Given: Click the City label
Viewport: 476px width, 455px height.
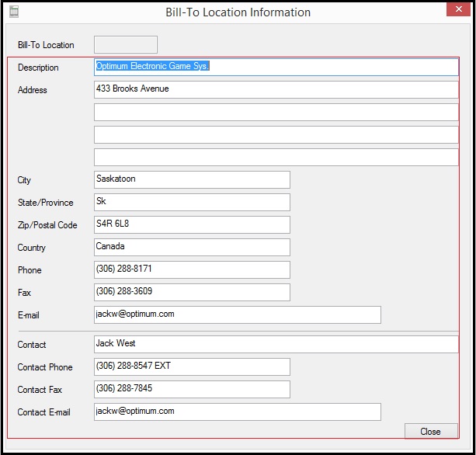Looking at the screenshot, I should click(24, 180).
